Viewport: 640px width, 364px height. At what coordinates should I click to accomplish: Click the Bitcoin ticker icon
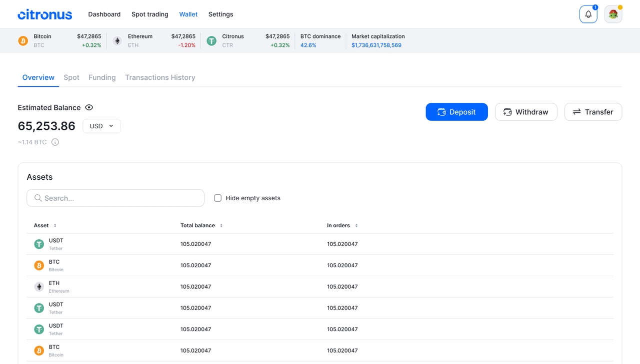pyautogui.click(x=23, y=41)
